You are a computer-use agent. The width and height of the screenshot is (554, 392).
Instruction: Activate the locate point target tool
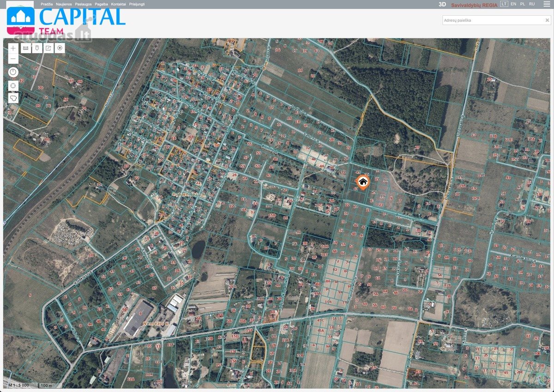60,48
